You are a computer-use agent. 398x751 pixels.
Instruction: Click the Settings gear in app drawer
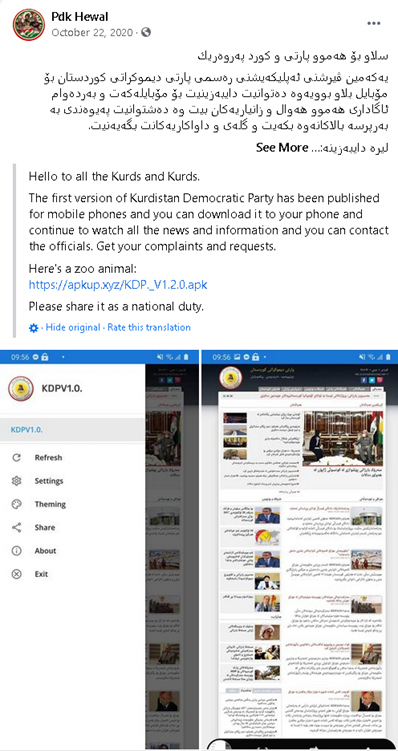point(17,481)
